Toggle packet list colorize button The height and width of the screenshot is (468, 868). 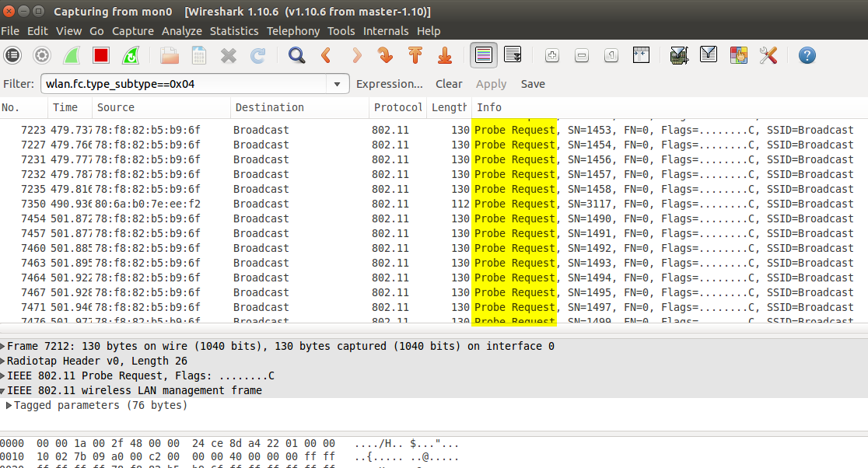tap(483, 55)
